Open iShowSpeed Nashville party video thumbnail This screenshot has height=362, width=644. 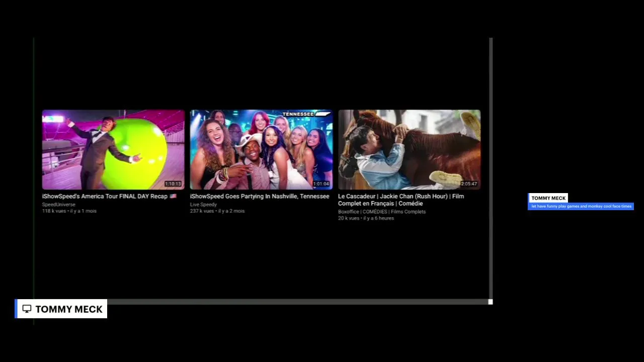[x=261, y=149]
